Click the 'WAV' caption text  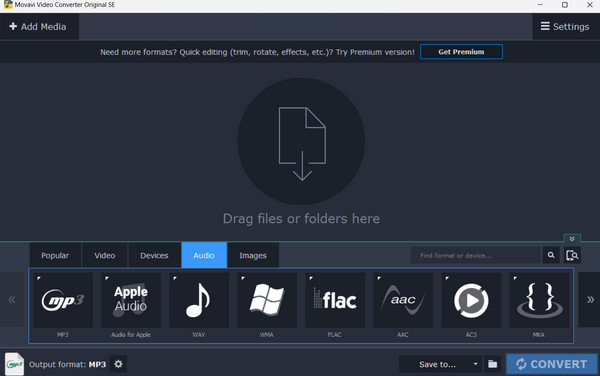tap(199, 335)
